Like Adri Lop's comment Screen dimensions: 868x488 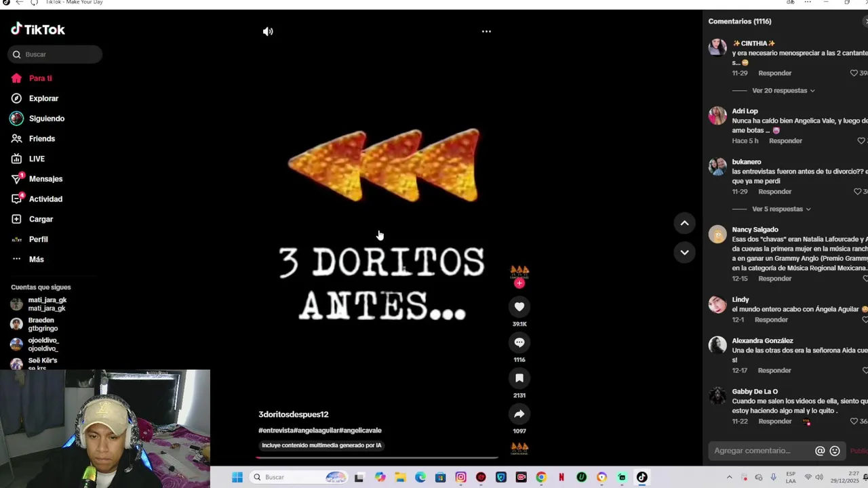(861, 141)
